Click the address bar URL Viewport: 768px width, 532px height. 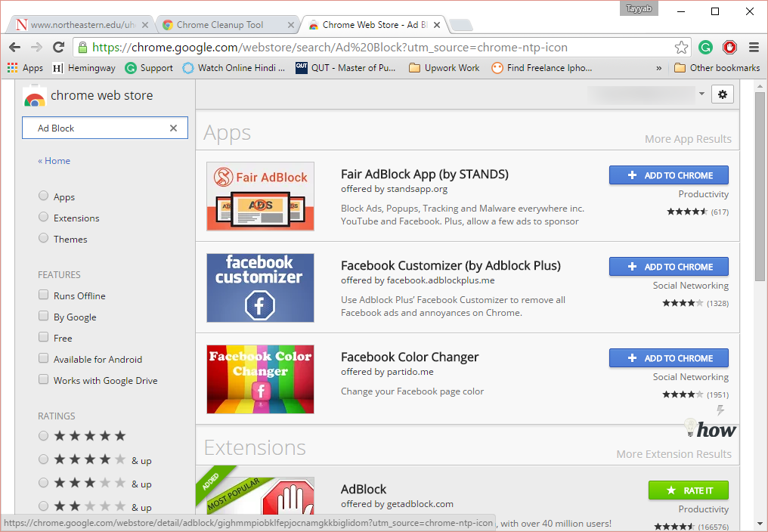(x=330, y=48)
